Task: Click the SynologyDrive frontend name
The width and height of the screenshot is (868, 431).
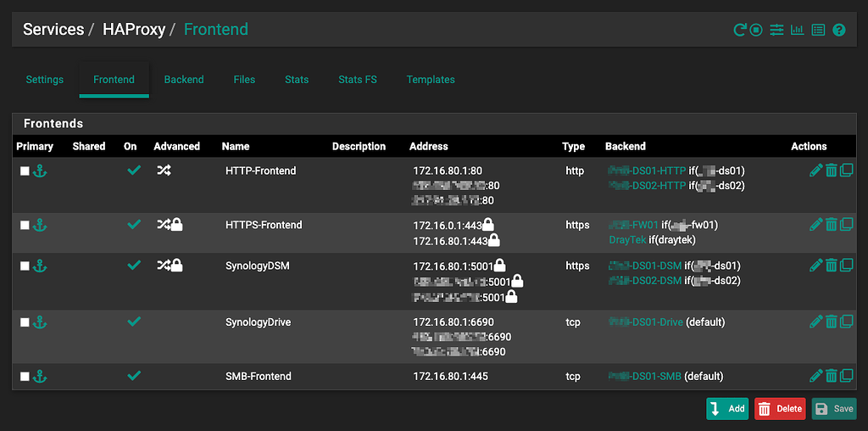Action: coord(258,322)
